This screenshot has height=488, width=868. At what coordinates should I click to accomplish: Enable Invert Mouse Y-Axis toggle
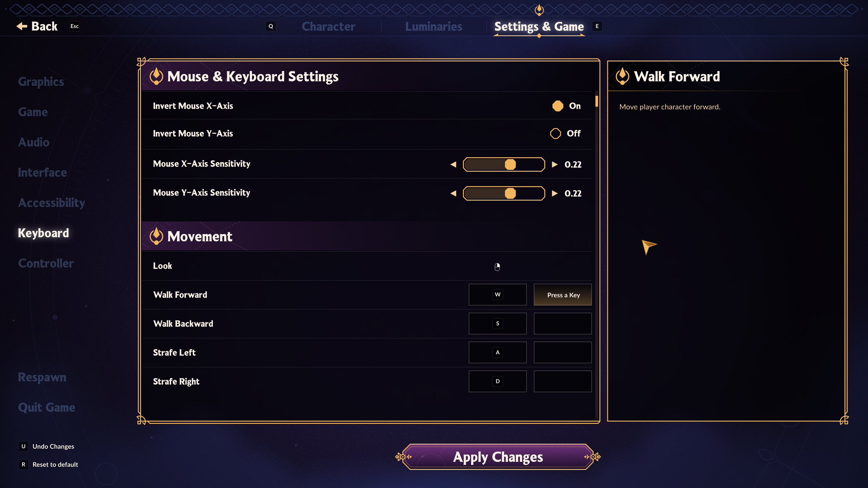click(x=556, y=133)
